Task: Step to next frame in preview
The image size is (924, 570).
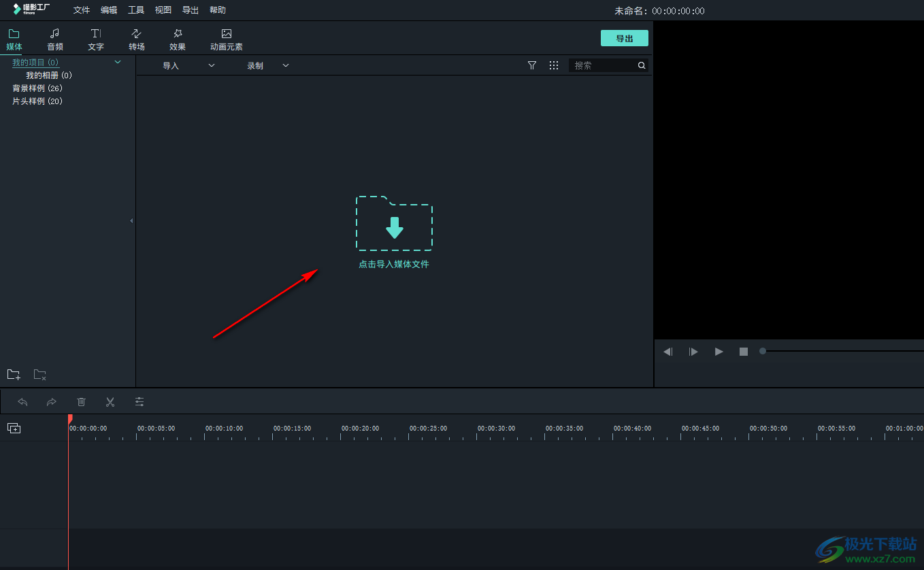Action: coord(693,352)
